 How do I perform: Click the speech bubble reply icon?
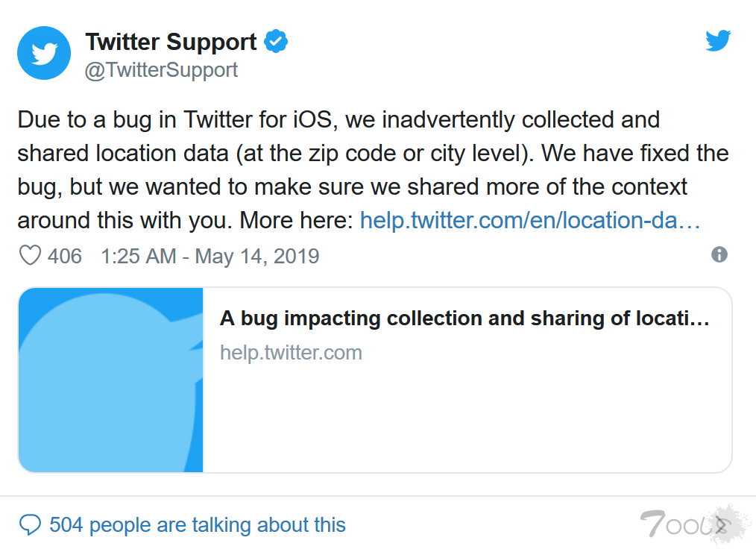tap(28, 524)
